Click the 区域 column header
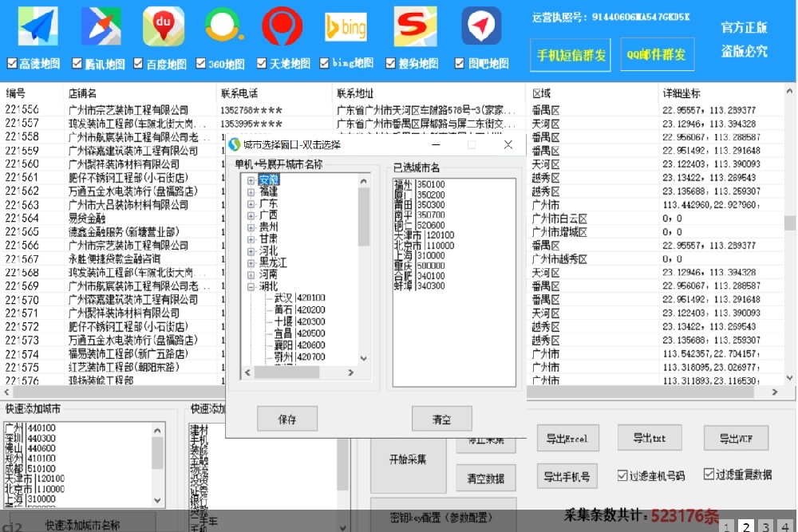The width and height of the screenshot is (798, 532). pyautogui.click(x=592, y=93)
